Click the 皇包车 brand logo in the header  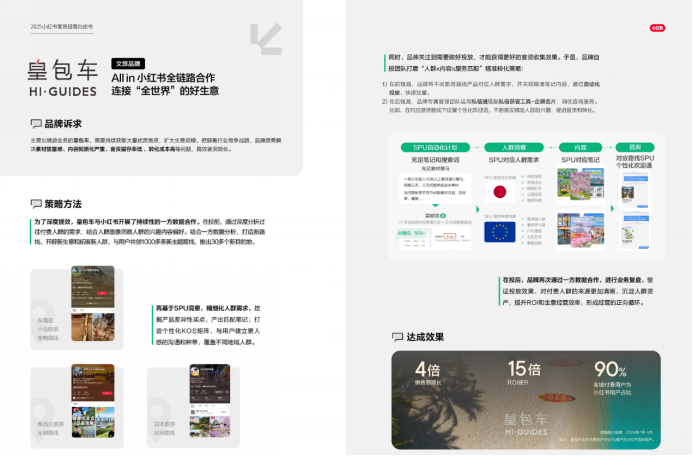tap(62, 78)
